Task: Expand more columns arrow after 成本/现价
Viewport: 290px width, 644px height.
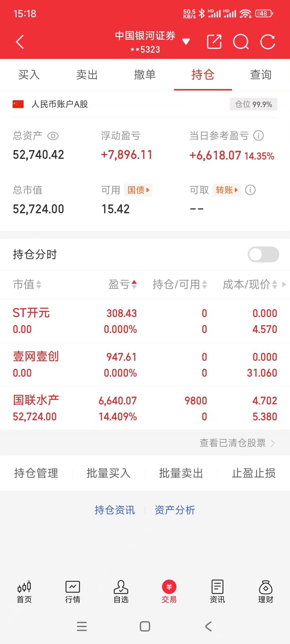Action: 284,284
